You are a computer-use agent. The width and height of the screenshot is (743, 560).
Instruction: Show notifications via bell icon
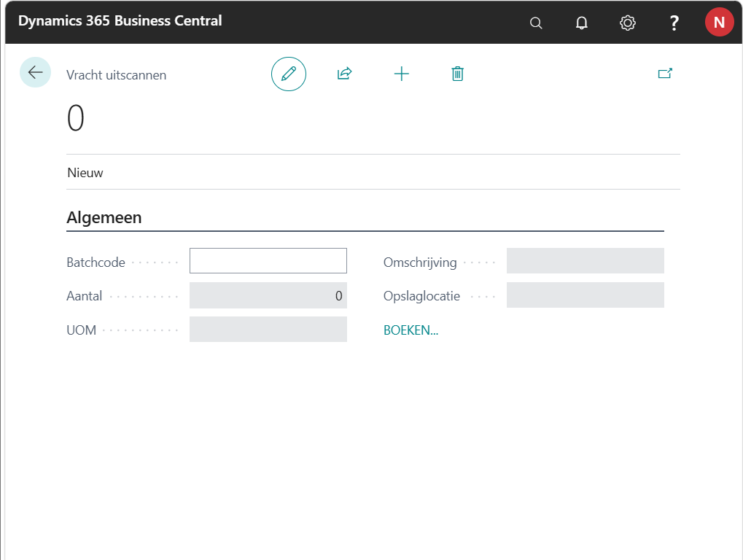(x=581, y=23)
